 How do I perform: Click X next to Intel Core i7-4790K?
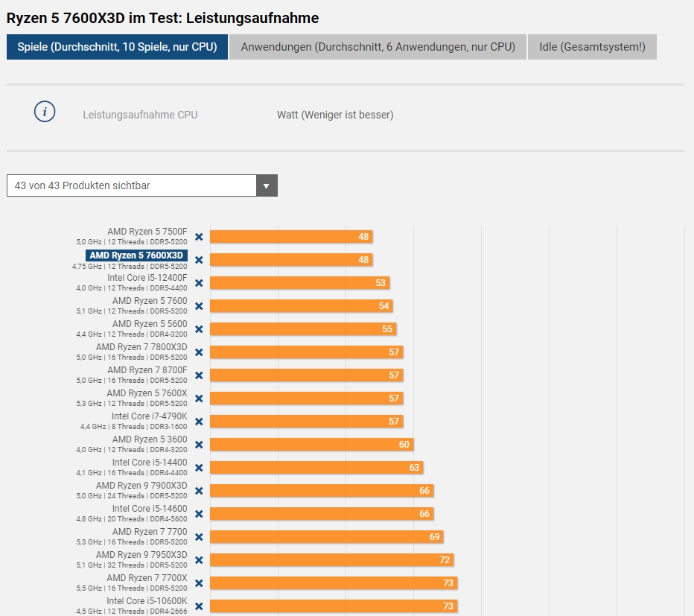(199, 422)
